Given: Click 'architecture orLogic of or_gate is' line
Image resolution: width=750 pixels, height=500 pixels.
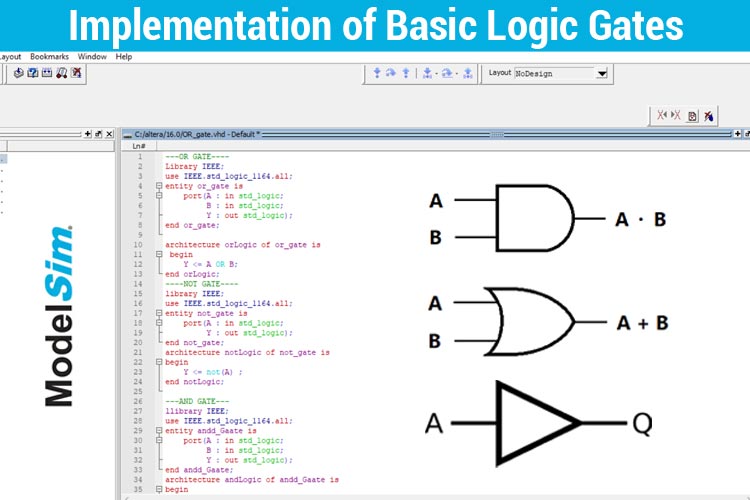Looking at the screenshot, I should [243, 244].
